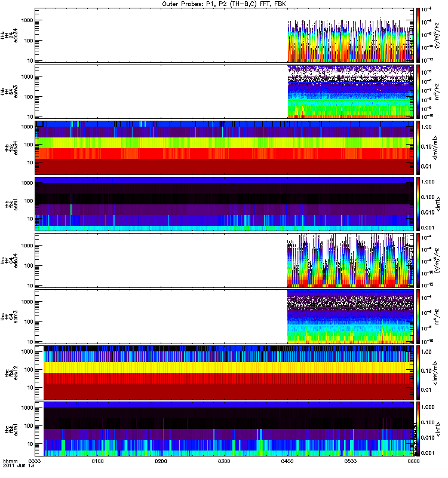Click the 'thc fbk edc12' y-axis label

pos(11,373)
